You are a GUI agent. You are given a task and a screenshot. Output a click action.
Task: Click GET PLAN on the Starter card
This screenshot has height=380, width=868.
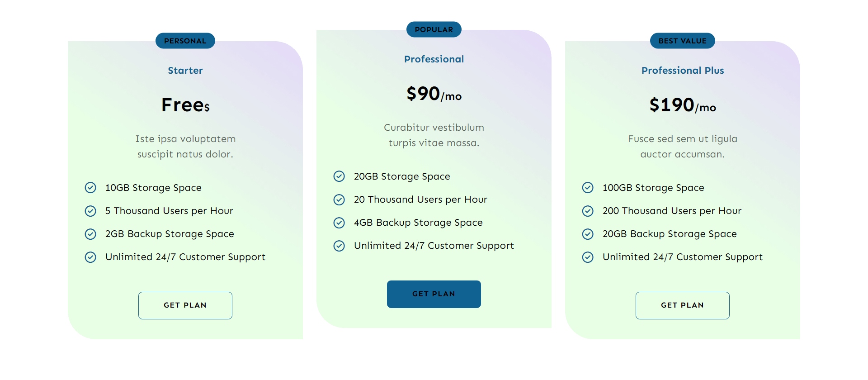(185, 305)
